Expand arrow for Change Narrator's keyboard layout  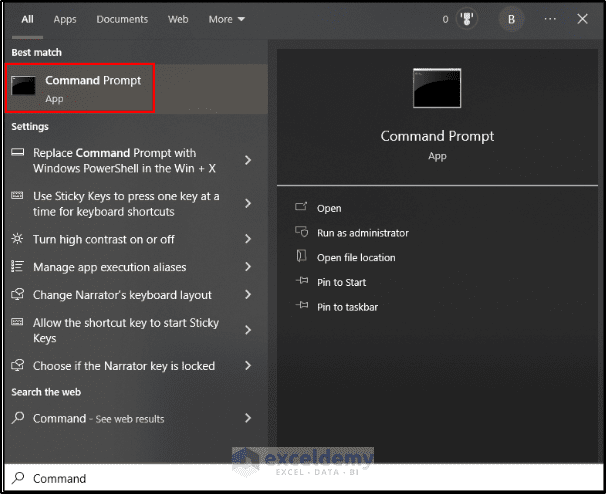coord(248,295)
